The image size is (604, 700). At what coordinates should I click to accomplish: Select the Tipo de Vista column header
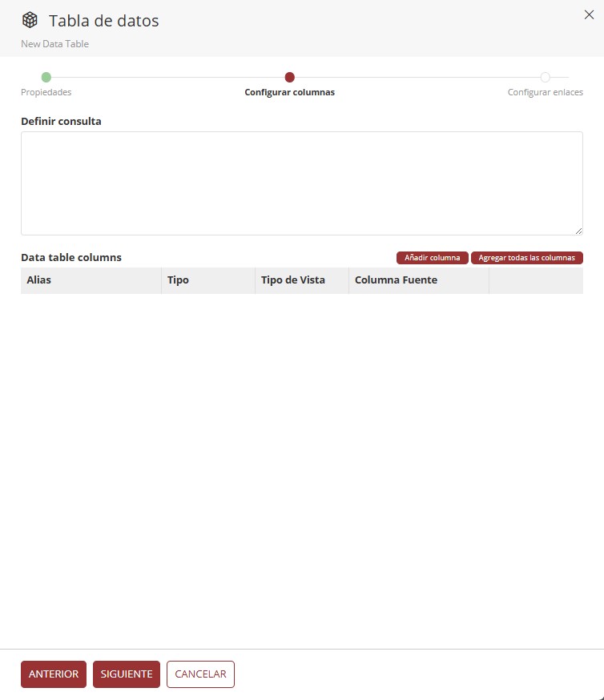point(292,281)
